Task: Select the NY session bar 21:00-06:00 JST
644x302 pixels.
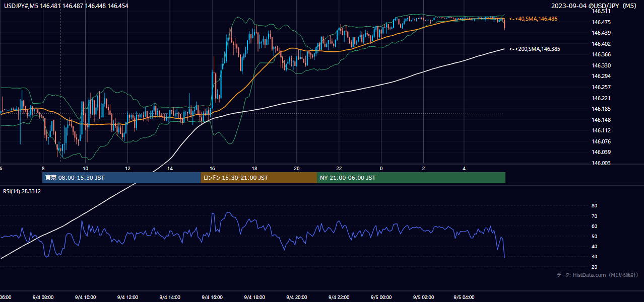Action: click(411, 178)
